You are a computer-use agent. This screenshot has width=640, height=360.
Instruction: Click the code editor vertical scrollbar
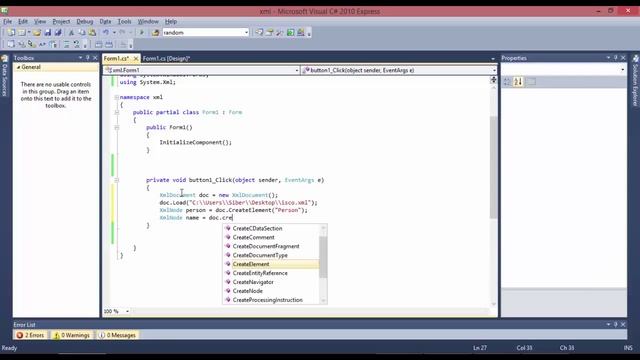(493, 167)
